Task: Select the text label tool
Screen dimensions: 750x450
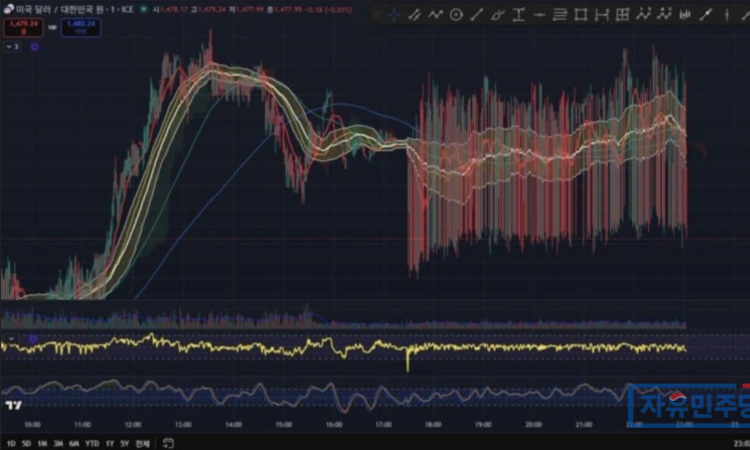Action: coord(519,14)
